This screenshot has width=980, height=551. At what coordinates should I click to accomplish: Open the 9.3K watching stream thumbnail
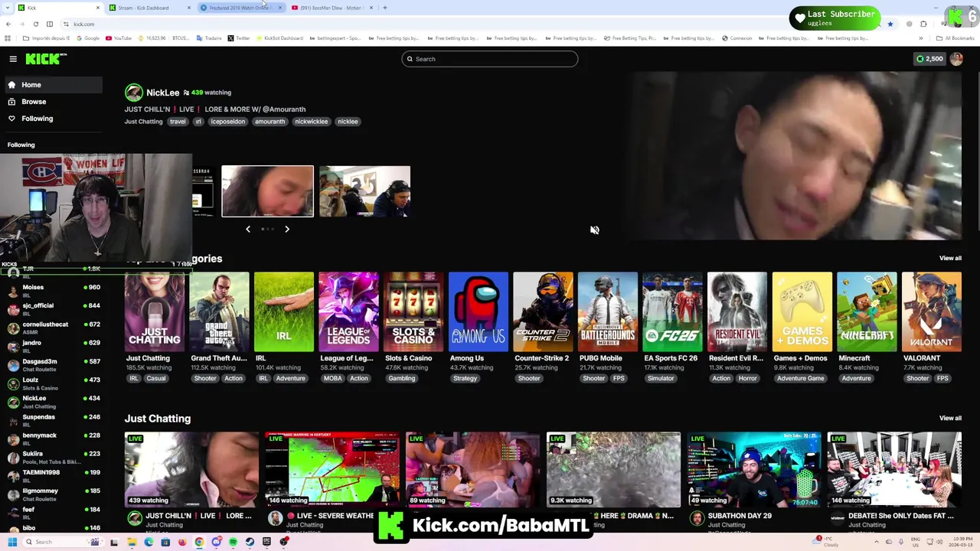(613, 469)
